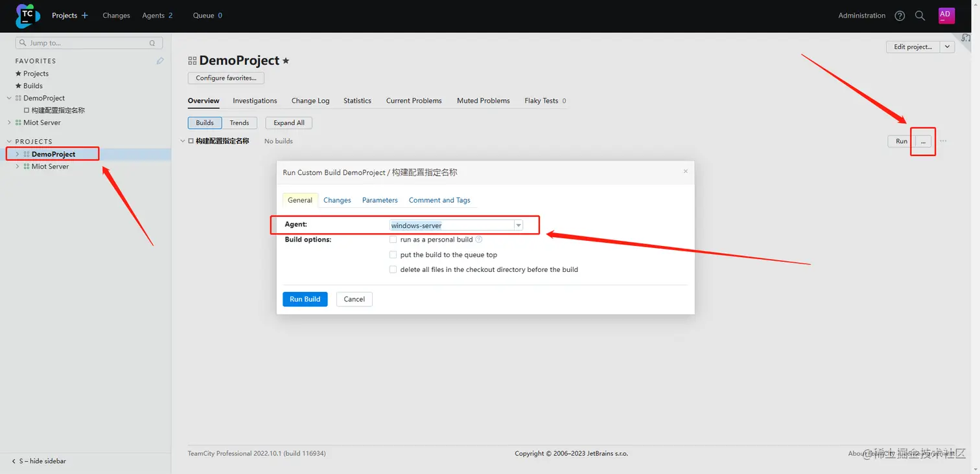The height and width of the screenshot is (474, 980).
Task: Close the Run Custom Build dialog
Action: coord(686,172)
